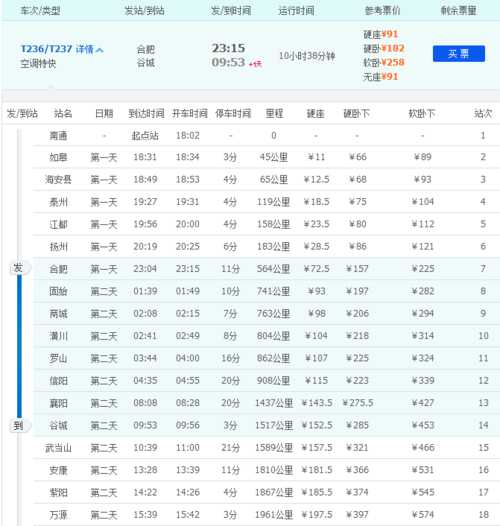Click the 硬座¥91 price

[x=381, y=34]
